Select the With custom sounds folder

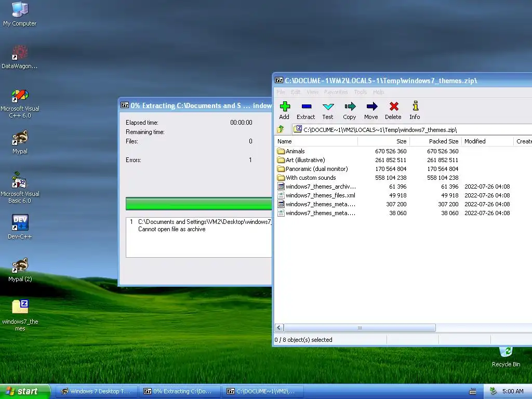click(307, 178)
